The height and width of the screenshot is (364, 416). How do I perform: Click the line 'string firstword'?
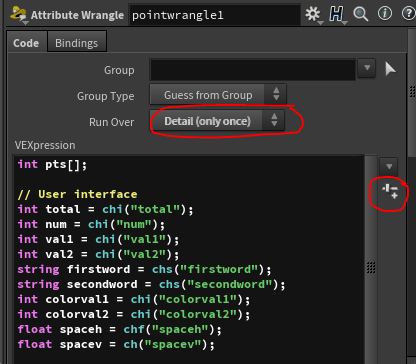[145, 269]
